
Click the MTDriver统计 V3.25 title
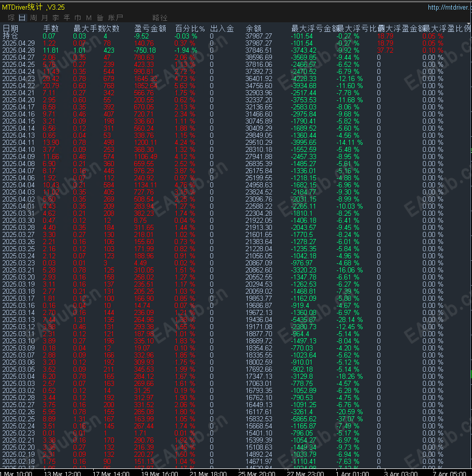coord(33,7)
